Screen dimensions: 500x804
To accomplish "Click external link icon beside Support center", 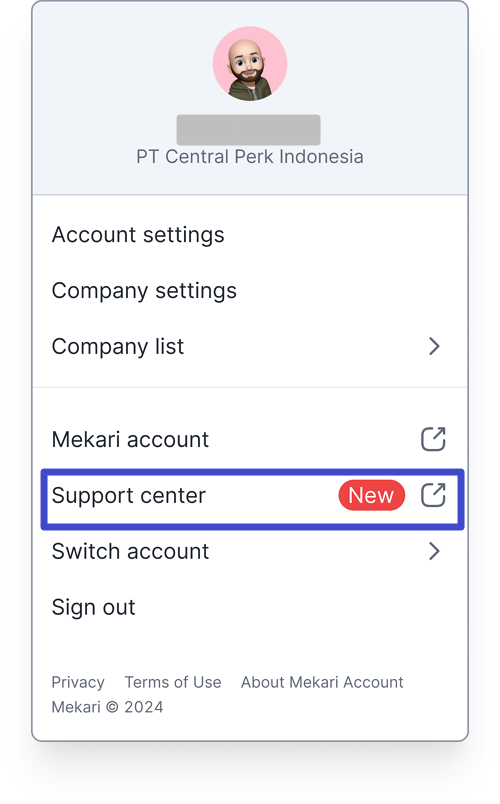I will point(433,495).
